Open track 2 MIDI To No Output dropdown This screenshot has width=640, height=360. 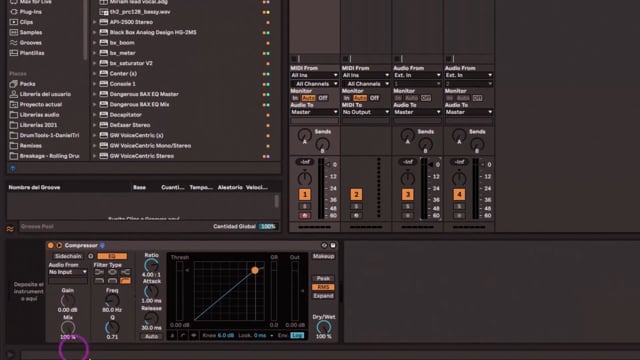pyautogui.click(x=366, y=112)
